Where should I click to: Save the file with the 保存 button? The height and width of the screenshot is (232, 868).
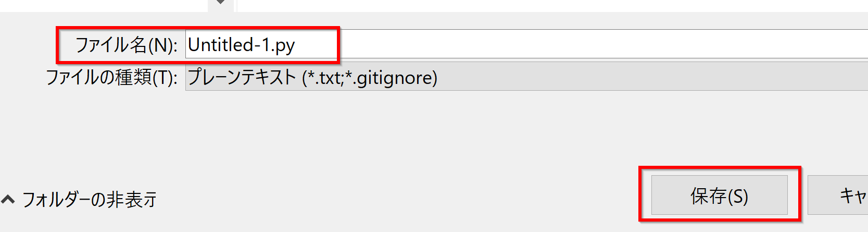(719, 195)
